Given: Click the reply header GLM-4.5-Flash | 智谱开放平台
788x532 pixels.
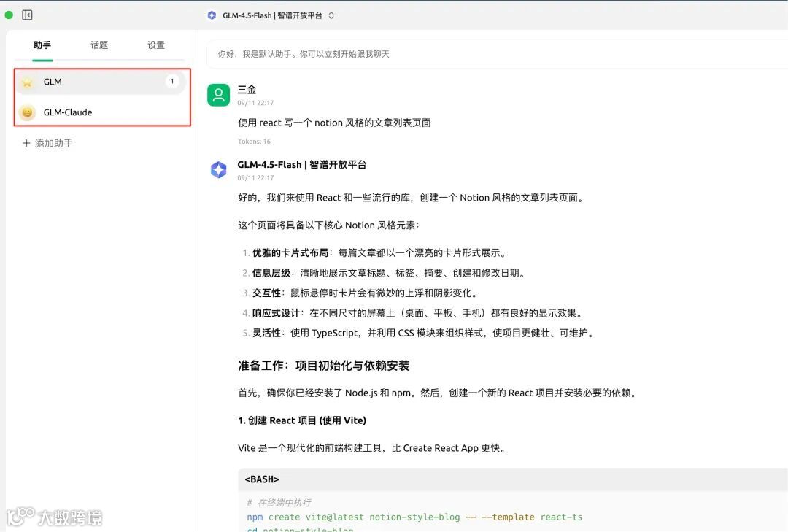Looking at the screenshot, I should pos(301,164).
